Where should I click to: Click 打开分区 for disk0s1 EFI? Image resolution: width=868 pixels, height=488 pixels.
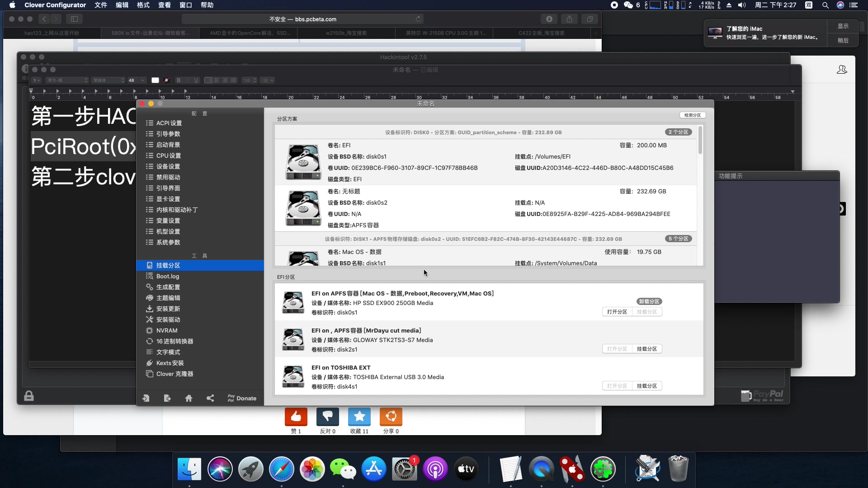click(617, 312)
